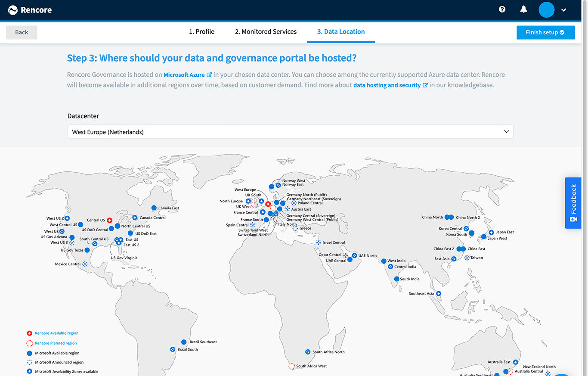The width and height of the screenshot is (588, 376).
Task: Click the New Zealand North label
Action: pos(539,367)
